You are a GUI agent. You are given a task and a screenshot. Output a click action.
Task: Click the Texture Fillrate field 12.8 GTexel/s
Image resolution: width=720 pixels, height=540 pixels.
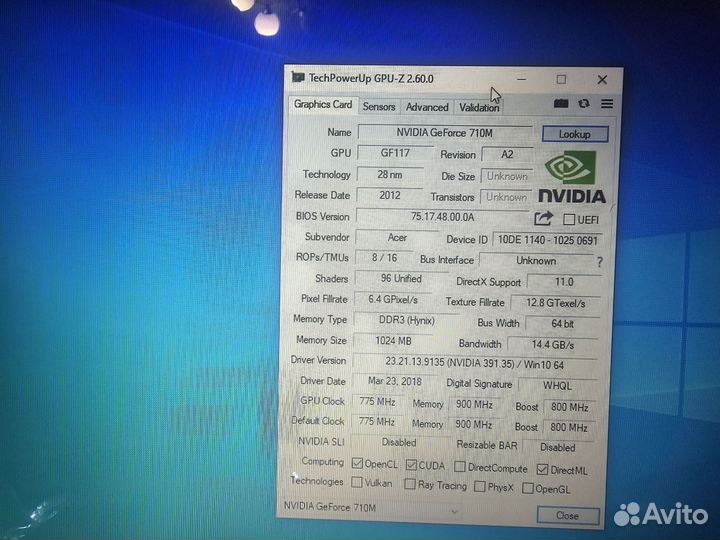coord(556,303)
